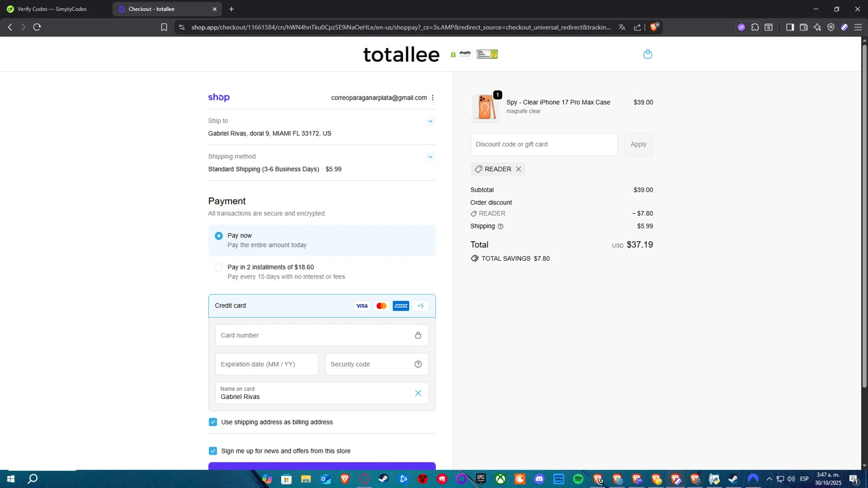Open the account options three-dot menu
868x488 pixels.
pyautogui.click(x=432, y=98)
